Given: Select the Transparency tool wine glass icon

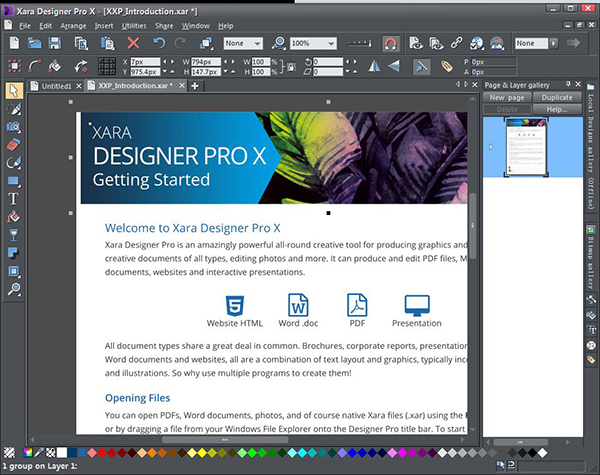Looking at the screenshot, I should 14,235.
